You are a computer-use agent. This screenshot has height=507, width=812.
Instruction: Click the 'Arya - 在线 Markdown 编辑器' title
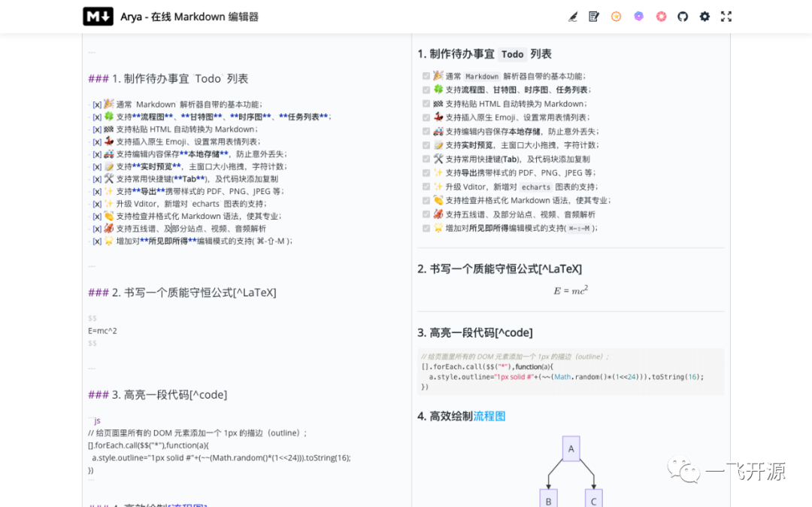coord(189,17)
